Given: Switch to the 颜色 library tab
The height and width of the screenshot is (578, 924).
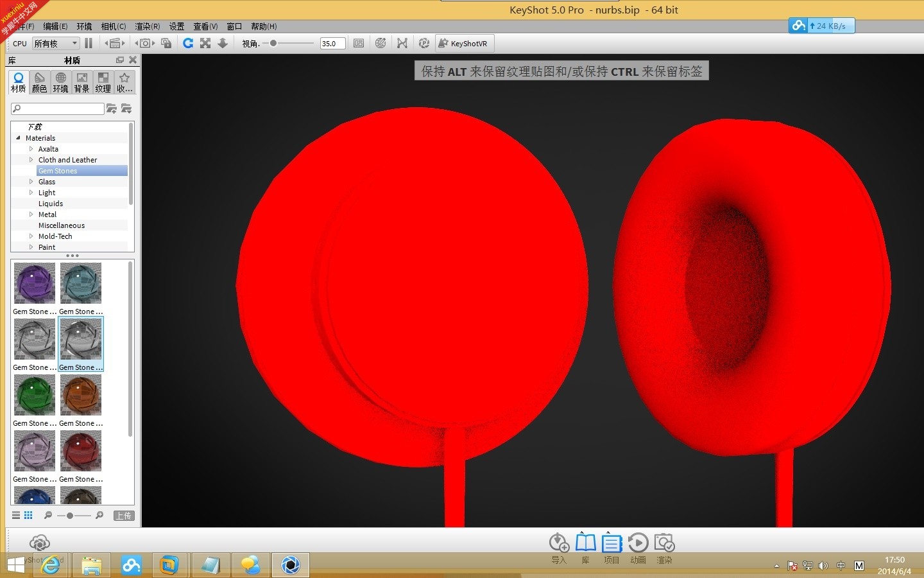Looking at the screenshot, I should 39,82.
